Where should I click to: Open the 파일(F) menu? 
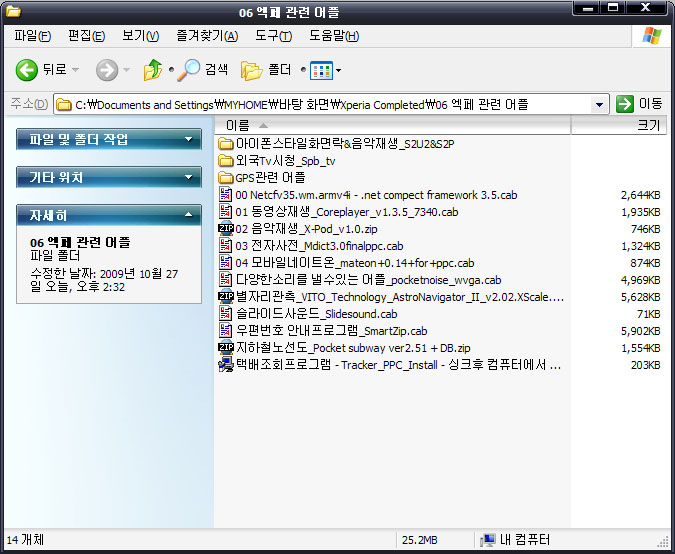pyautogui.click(x=32, y=36)
